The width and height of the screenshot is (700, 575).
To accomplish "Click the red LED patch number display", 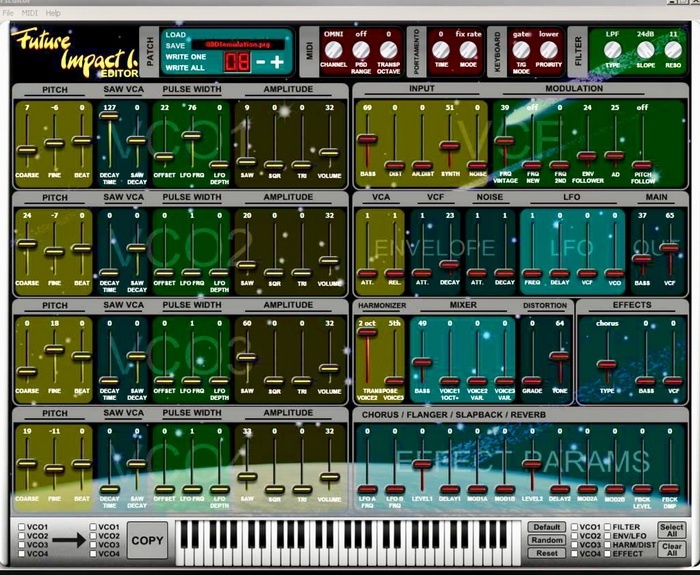I will click(x=237, y=62).
